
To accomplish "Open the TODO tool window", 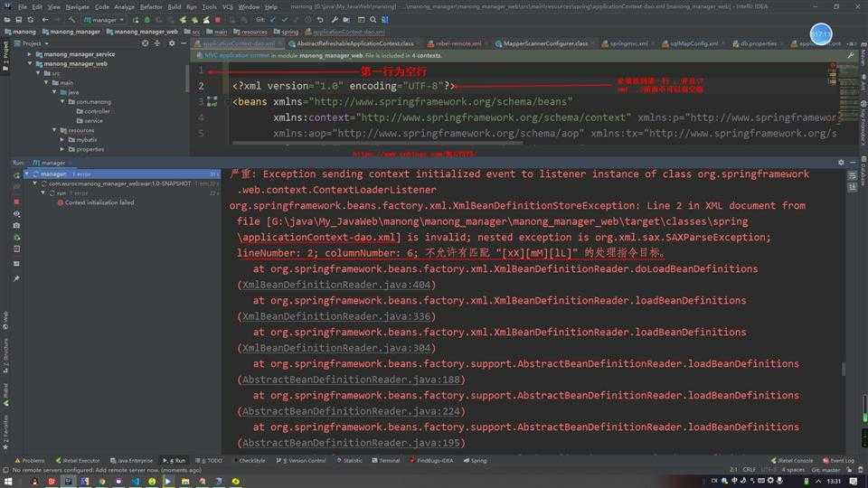I will (x=209, y=460).
